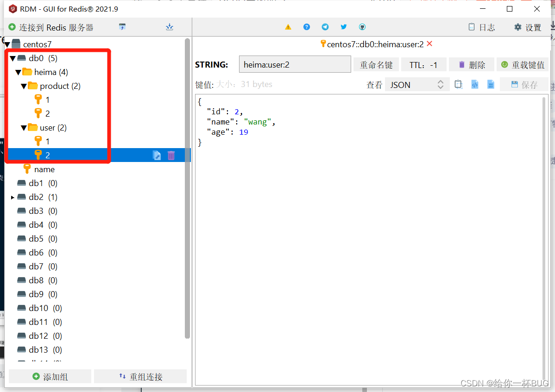Click the key icon of selected user 2

(x=38, y=155)
